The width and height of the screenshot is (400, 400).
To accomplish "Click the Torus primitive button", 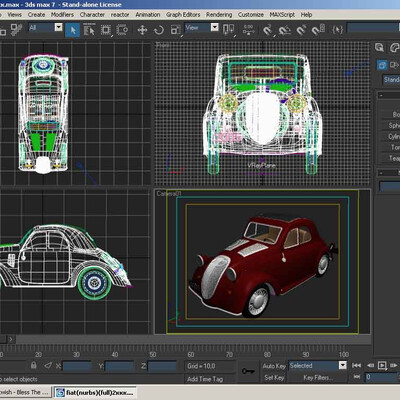I will [390, 147].
